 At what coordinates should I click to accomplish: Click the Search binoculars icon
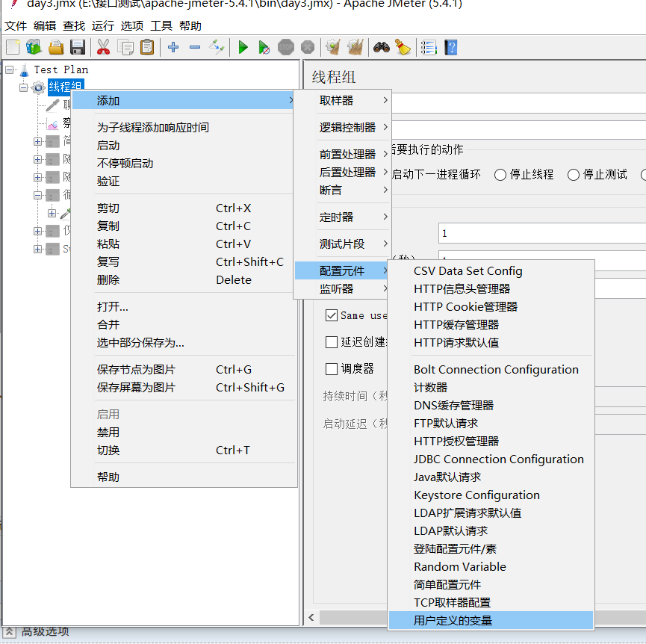click(x=382, y=47)
